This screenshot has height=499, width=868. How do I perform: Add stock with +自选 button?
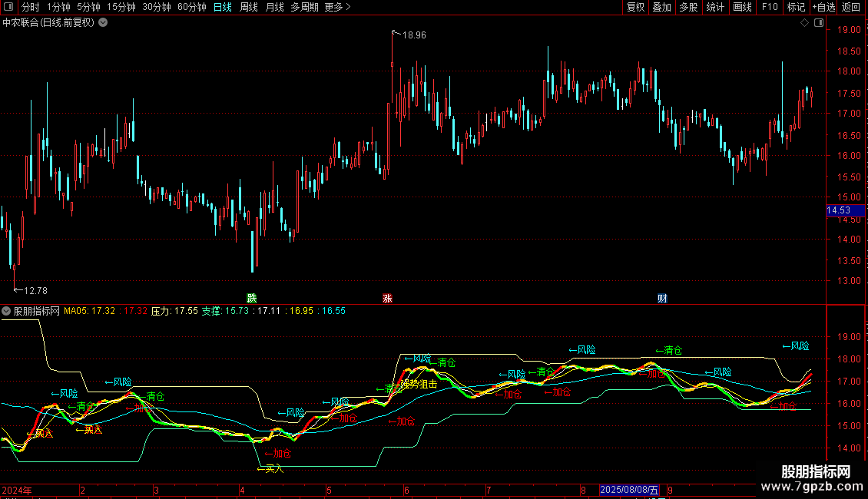[x=823, y=8]
